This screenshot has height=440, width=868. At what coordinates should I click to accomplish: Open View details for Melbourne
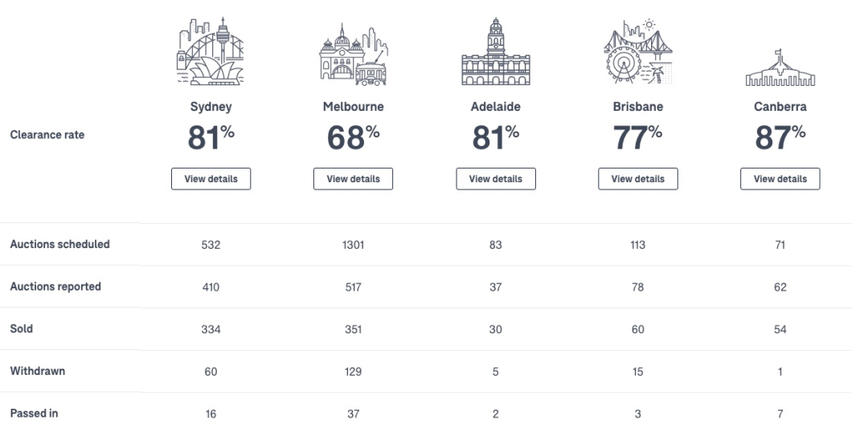[x=353, y=179]
